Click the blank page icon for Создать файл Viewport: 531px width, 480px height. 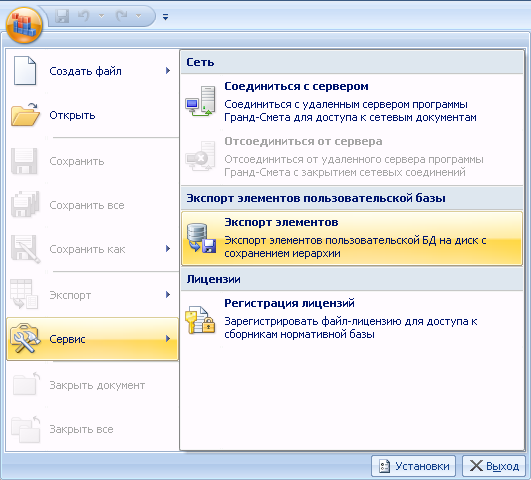[x=25, y=71]
